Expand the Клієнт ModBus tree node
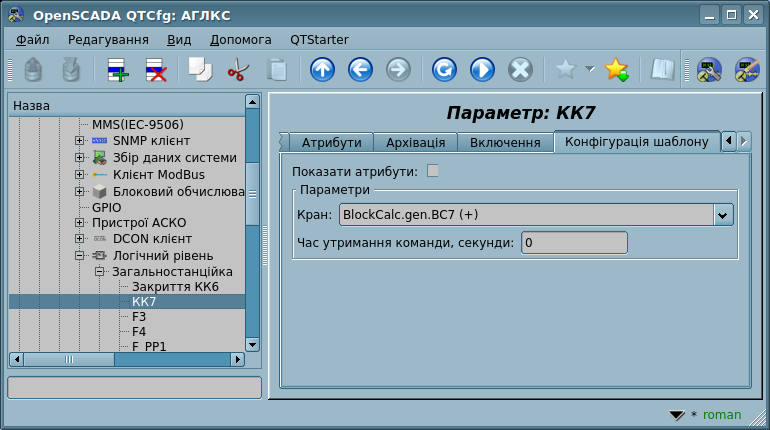This screenshot has width=770, height=430. [x=79, y=175]
